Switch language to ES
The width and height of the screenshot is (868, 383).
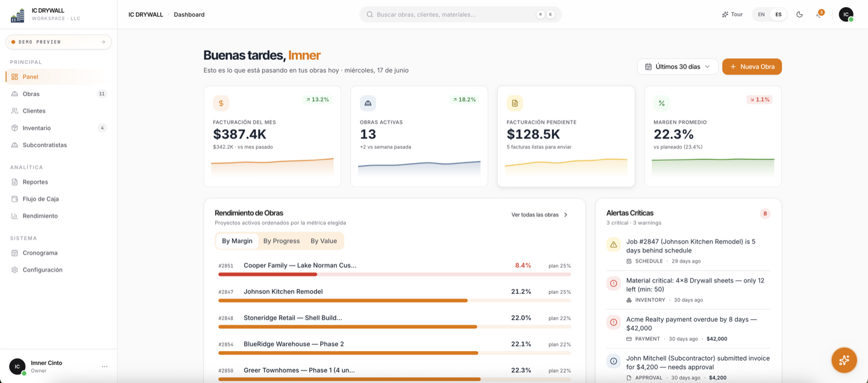(778, 14)
